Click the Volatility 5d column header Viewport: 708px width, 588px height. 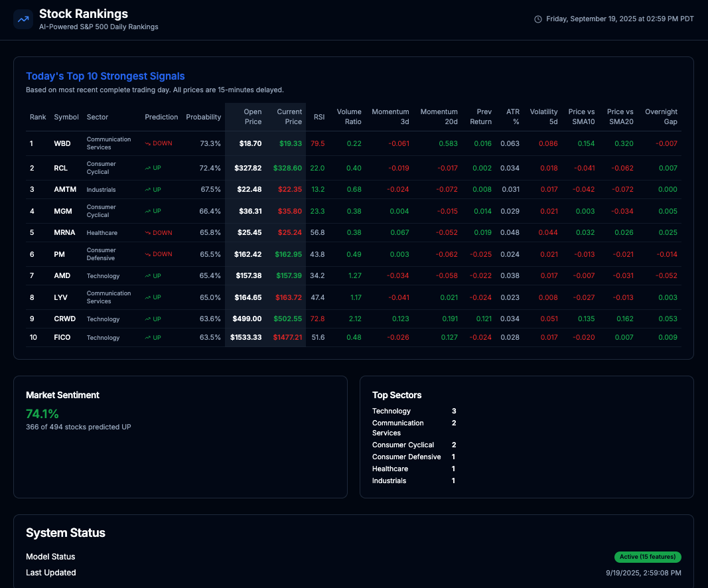pyautogui.click(x=543, y=117)
